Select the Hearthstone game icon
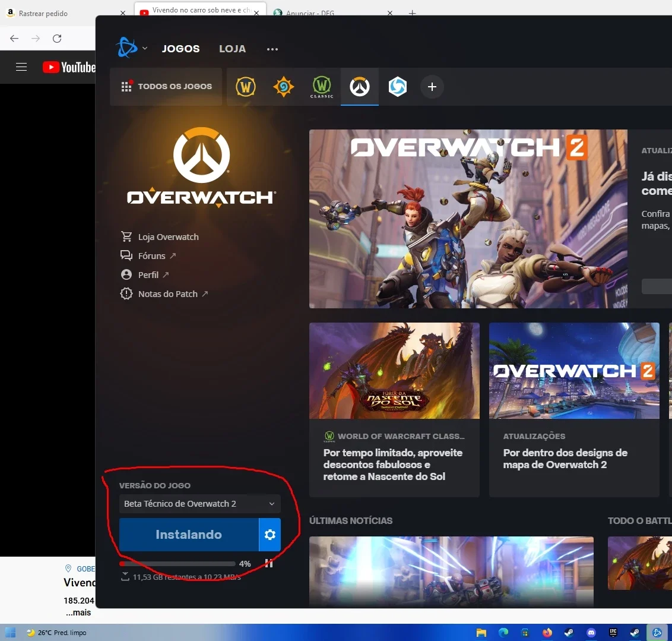Image resolution: width=672 pixels, height=641 pixels. (283, 87)
